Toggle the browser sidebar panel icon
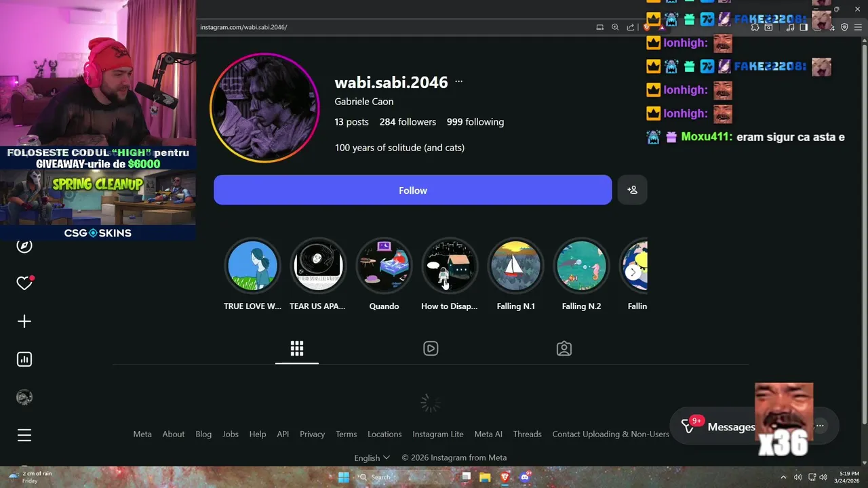 point(804,27)
